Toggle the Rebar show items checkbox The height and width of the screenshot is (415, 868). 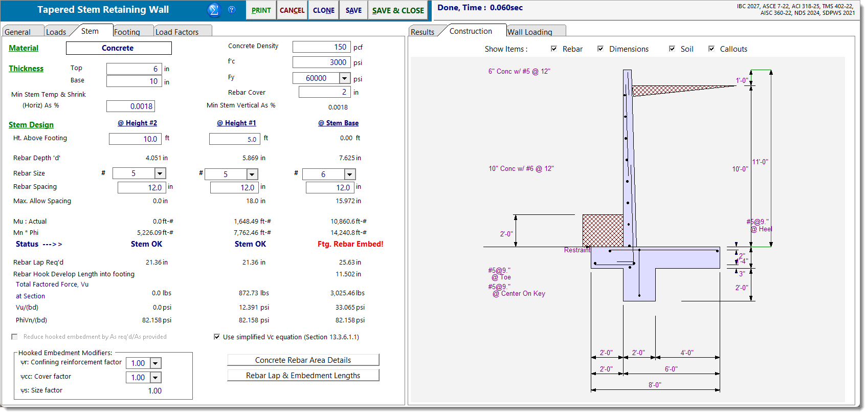point(554,49)
